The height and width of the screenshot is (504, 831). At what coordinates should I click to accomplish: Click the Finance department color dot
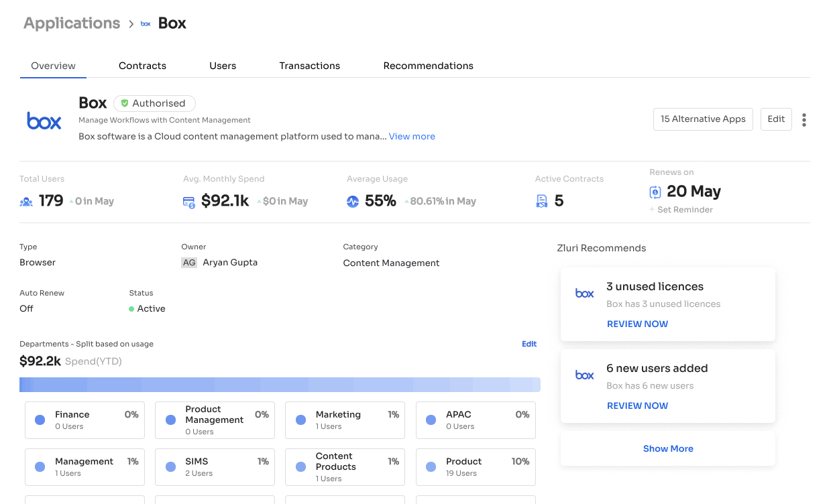click(40, 420)
